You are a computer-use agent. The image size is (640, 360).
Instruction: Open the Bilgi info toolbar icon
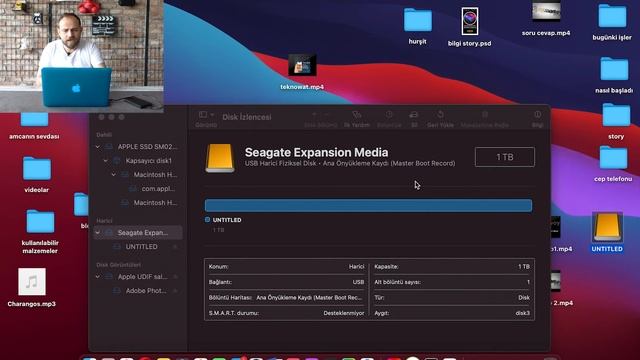tap(538, 115)
